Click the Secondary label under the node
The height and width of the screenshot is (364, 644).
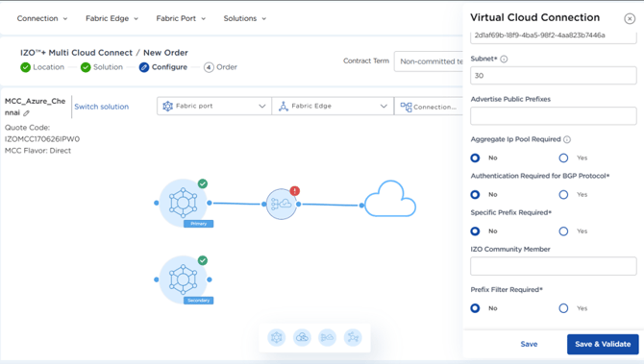(x=198, y=301)
